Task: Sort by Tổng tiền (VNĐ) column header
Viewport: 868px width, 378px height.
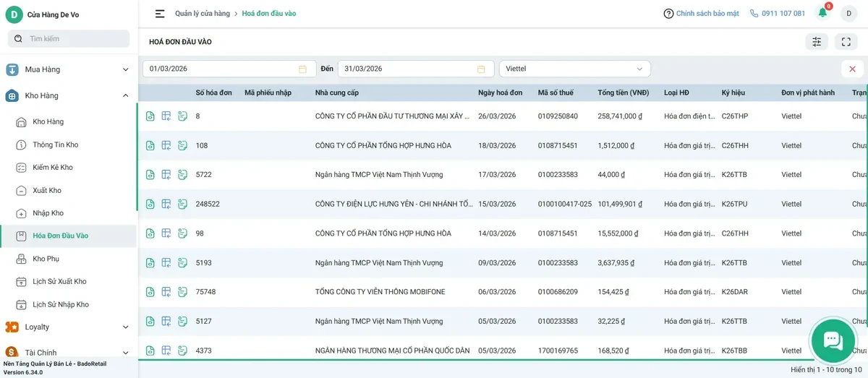Action: 624,93
